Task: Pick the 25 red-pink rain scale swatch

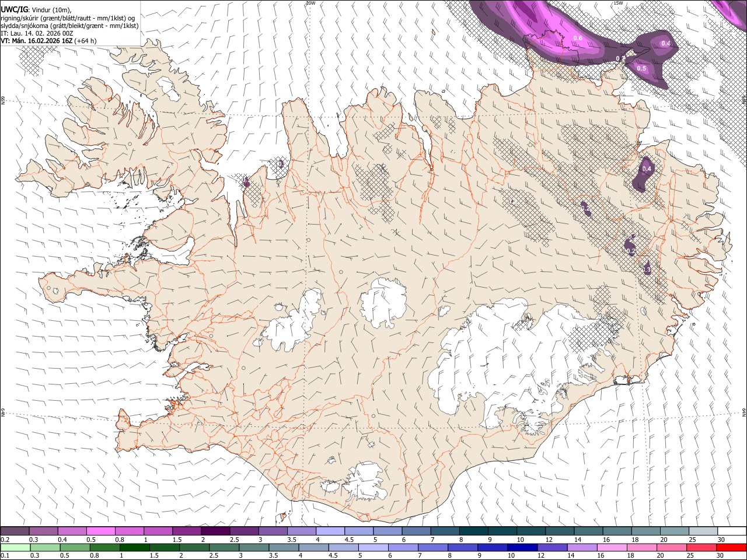Action: pos(701,547)
